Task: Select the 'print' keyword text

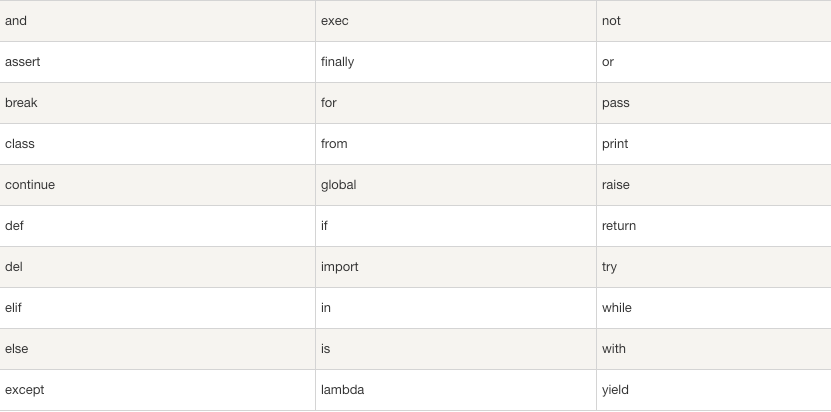Action: (x=615, y=144)
